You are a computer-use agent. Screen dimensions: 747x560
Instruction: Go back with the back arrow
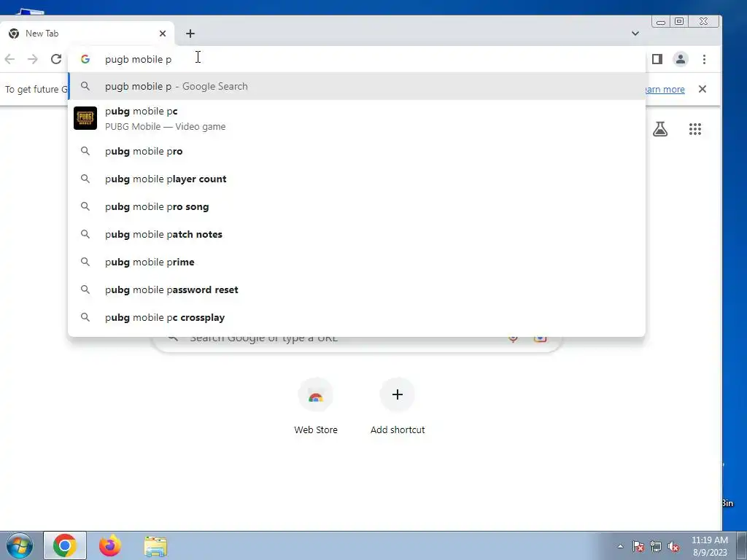[9, 59]
